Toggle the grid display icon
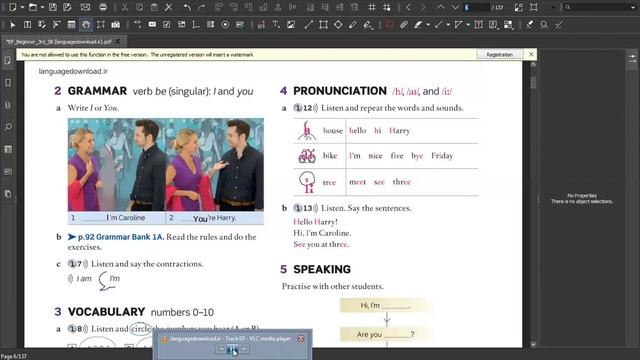This screenshot has height=360, width=640. click(x=372, y=7)
